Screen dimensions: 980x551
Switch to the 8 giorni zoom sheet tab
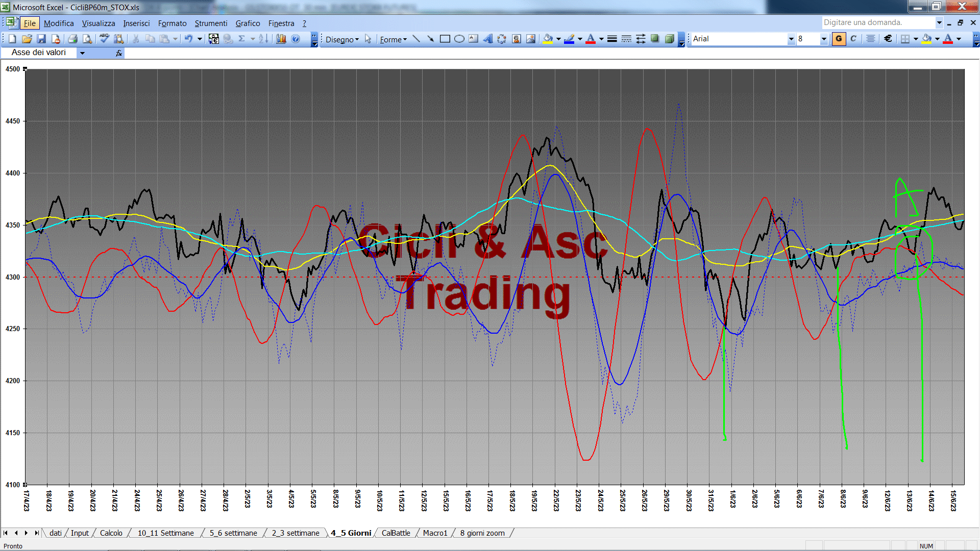tap(482, 533)
